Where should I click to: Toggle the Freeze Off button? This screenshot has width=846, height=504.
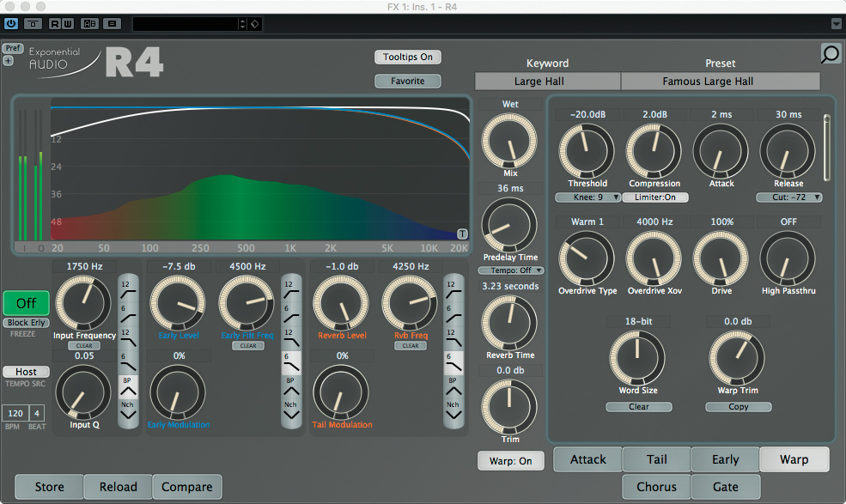[26, 303]
